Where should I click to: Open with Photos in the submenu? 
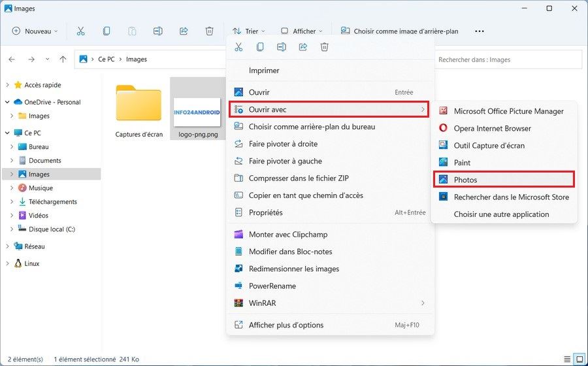click(504, 180)
